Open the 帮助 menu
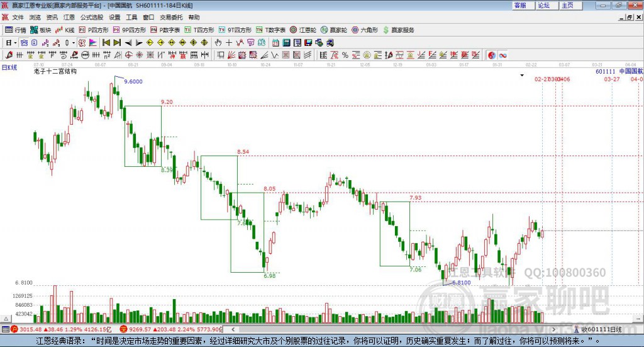This screenshot has width=644, height=347. click(x=194, y=17)
